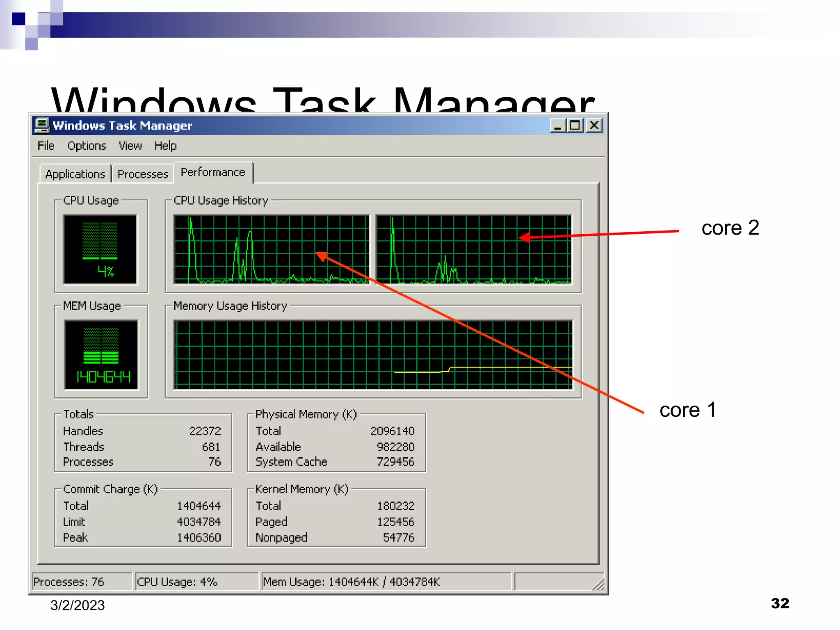Click the Threads value 681

click(211, 447)
